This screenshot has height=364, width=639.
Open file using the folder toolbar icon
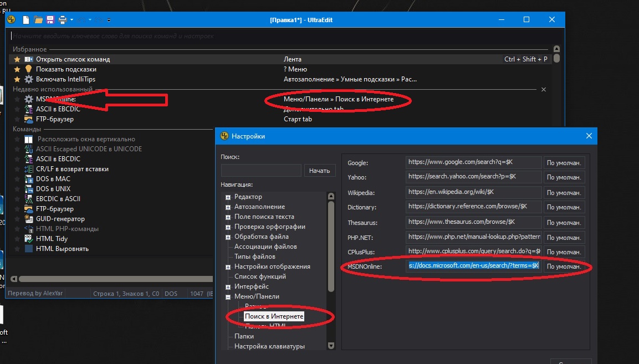point(38,19)
